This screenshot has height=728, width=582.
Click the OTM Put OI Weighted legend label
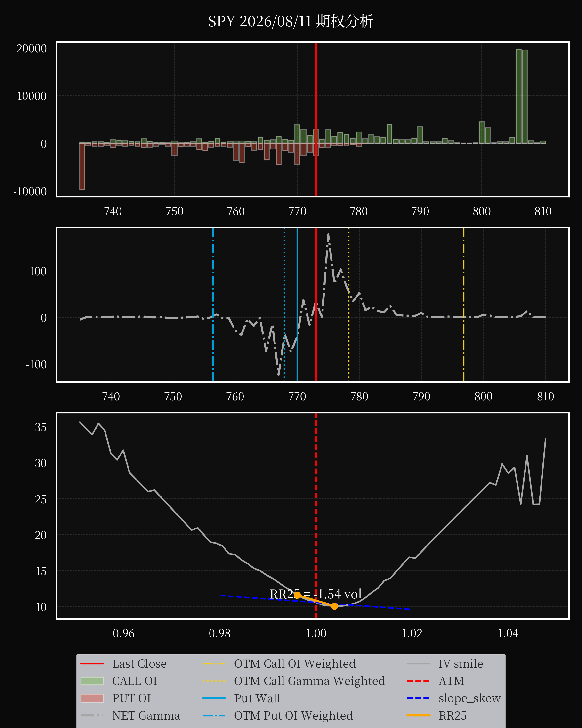[x=293, y=716]
